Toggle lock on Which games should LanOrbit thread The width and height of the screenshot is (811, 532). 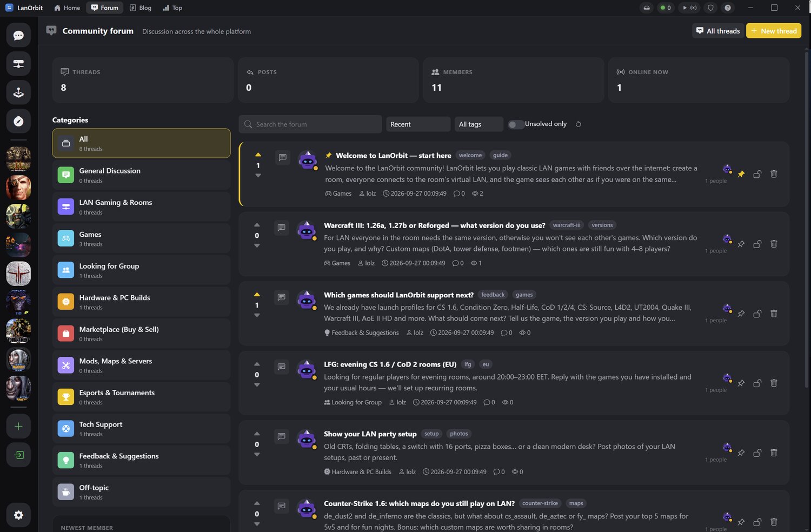(x=757, y=314)
